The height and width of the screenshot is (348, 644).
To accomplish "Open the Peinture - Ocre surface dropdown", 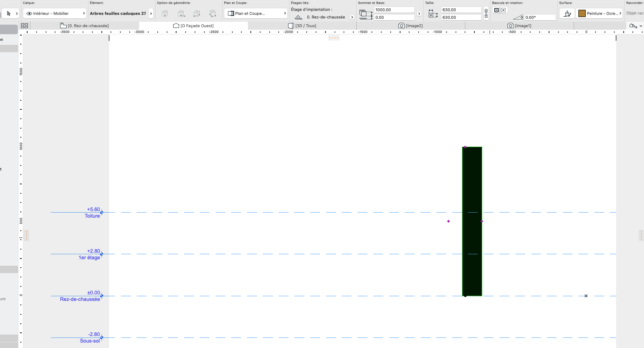I will pos(599,13).
